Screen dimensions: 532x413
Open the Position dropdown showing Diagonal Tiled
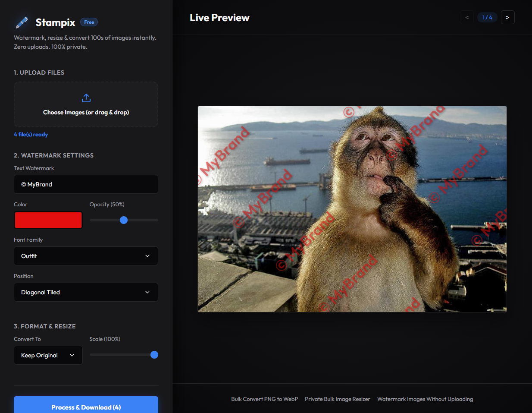coord(86,292)
